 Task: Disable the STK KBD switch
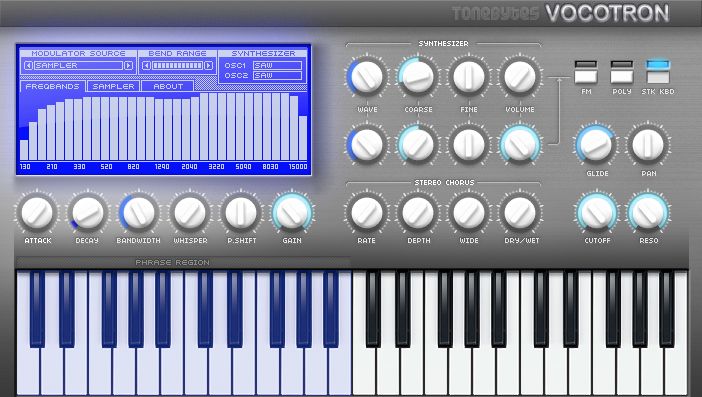(658, 73)
